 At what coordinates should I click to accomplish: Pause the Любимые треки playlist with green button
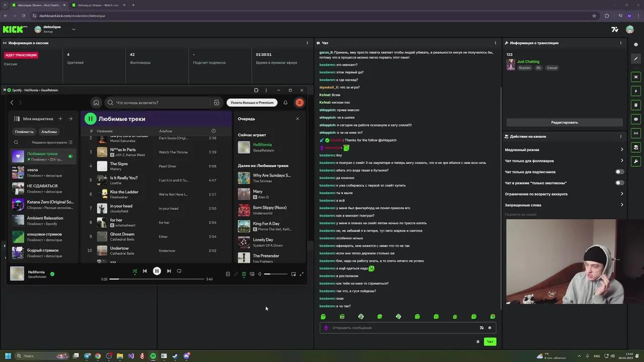click(90, 119)
